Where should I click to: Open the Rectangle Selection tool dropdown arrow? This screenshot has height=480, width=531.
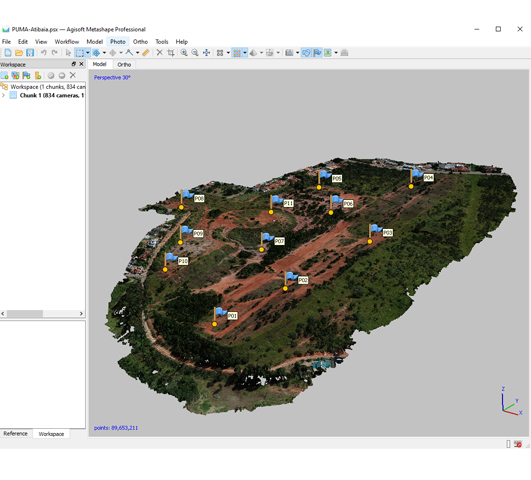click(88, 53)
